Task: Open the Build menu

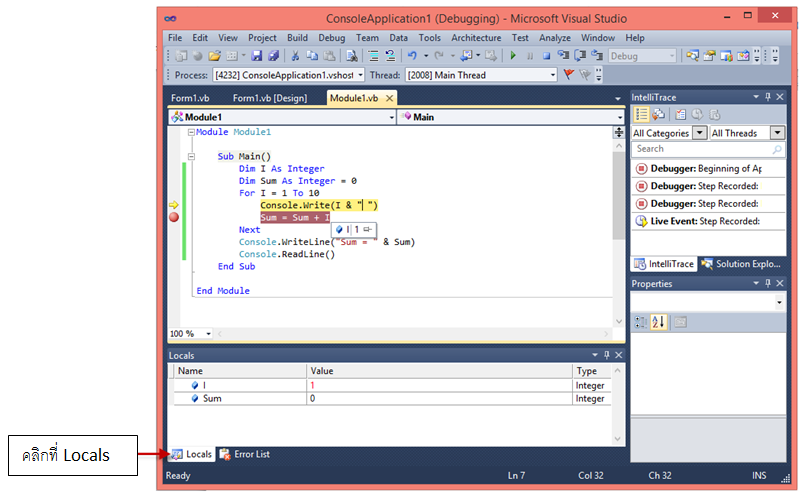Action: [x=297, y=37]
